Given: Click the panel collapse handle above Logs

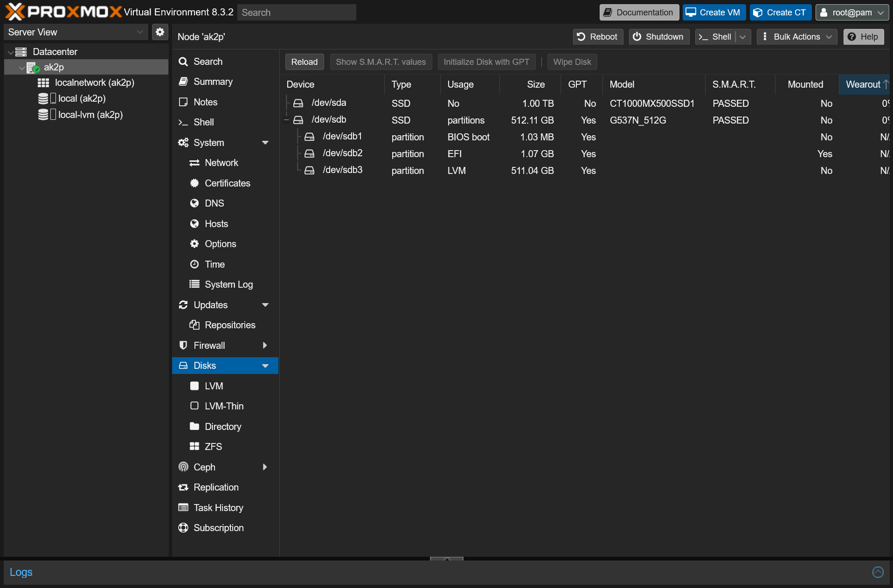Looking at the screenshot, I should (447, 559).
